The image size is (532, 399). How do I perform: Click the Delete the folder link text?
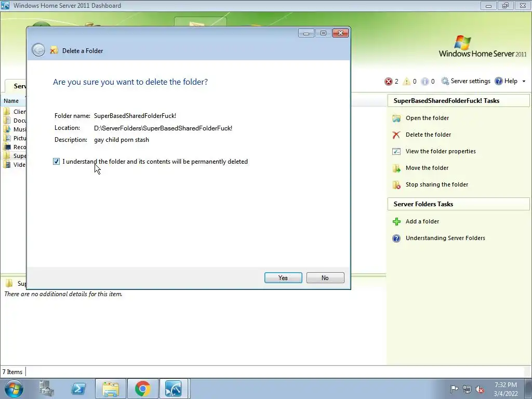(428, 135)
